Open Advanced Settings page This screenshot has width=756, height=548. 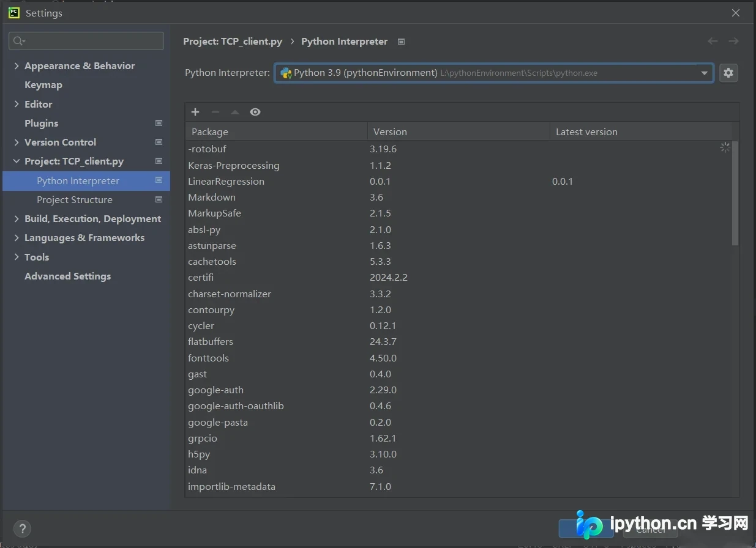coord(68,276)
